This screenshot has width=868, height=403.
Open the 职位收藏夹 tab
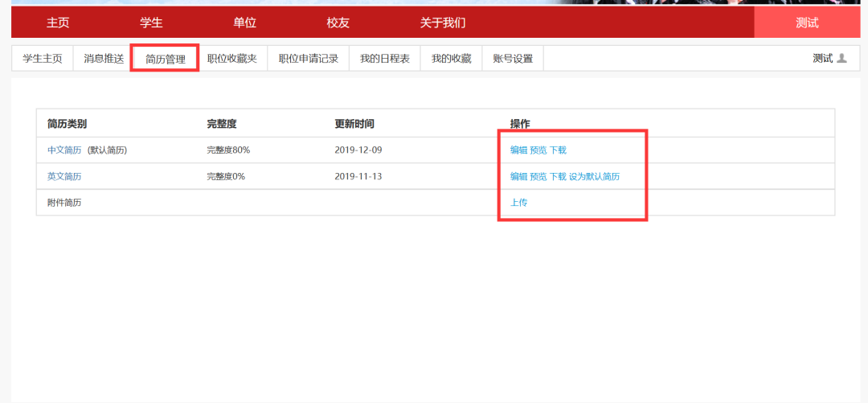[x=231, y=59]
